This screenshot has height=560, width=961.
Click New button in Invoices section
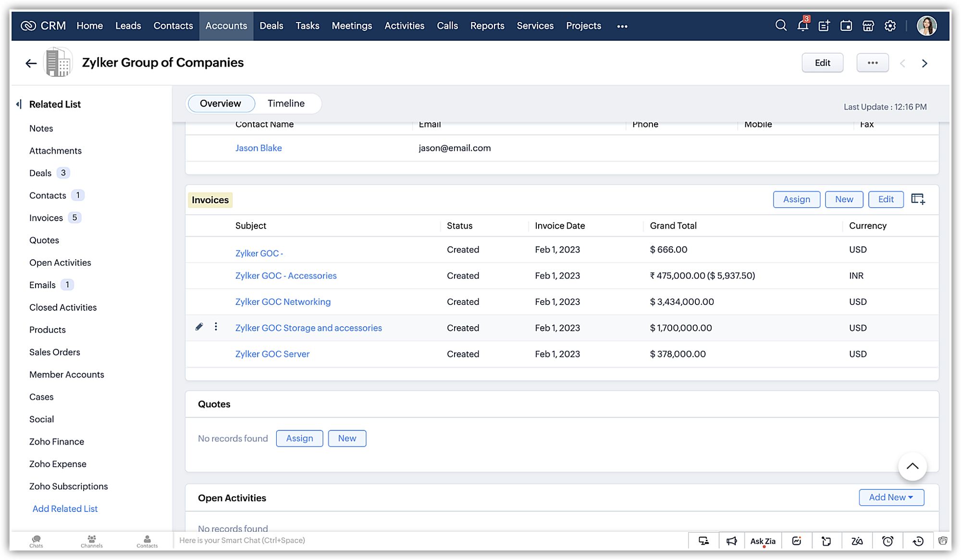click(844, 199)
